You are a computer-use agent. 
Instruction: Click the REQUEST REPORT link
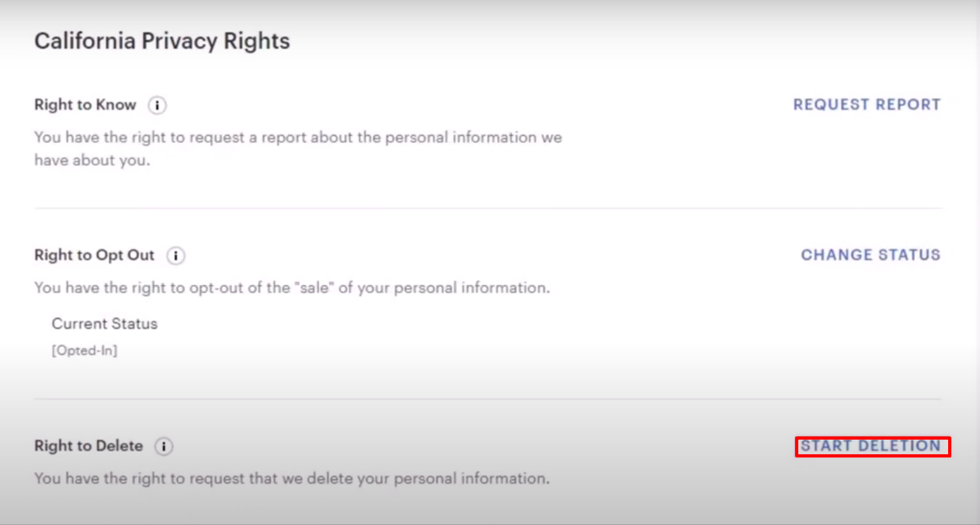(x=867, y=104)
